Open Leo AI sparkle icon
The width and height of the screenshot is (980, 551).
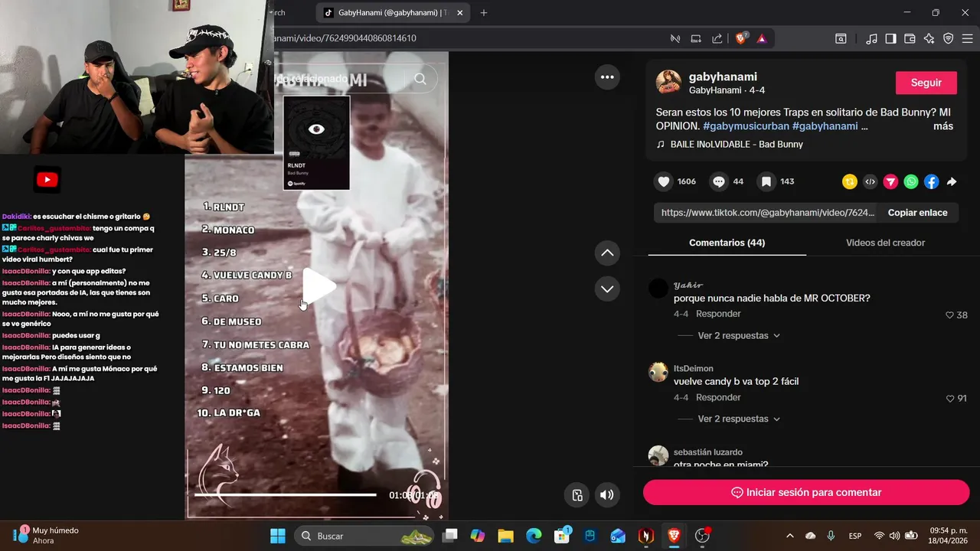click(x=929, y=38)
